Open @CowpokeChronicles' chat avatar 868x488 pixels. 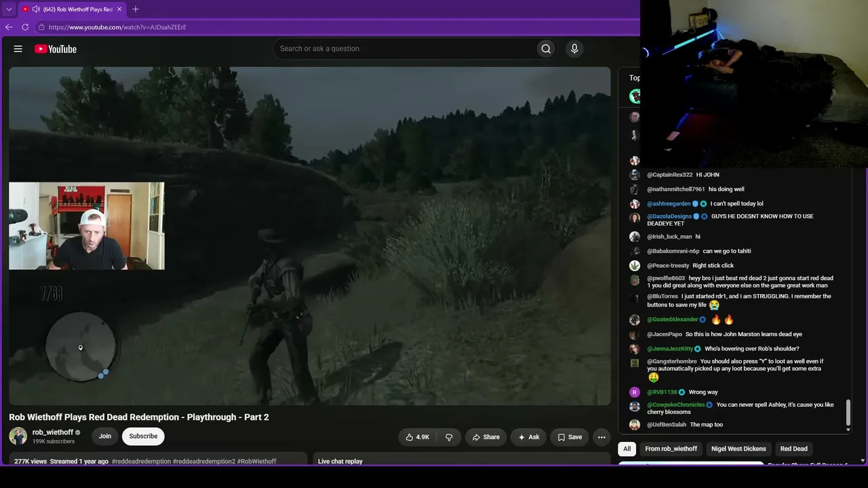tap(635, 407)
